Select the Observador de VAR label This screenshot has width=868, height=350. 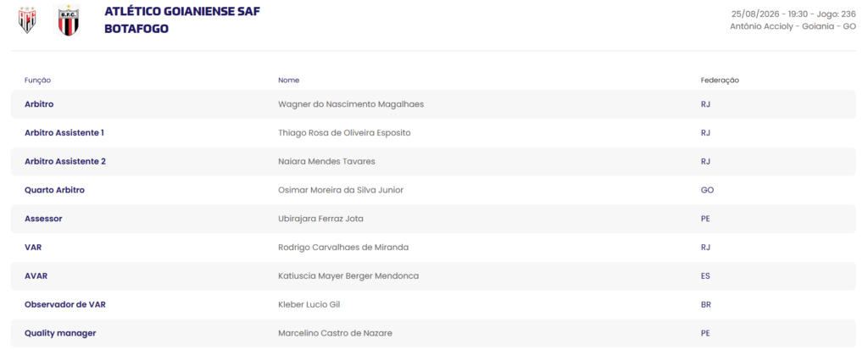click(x=64, y=304)
